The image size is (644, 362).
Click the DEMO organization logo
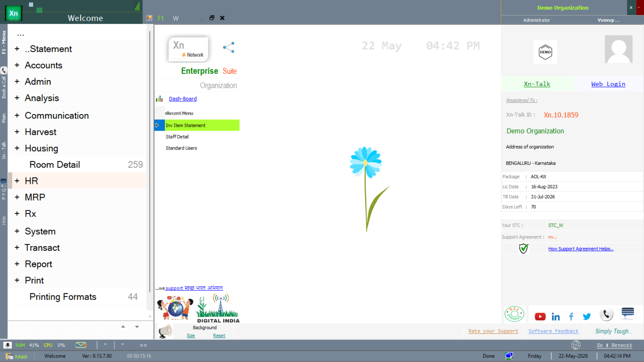545,52
